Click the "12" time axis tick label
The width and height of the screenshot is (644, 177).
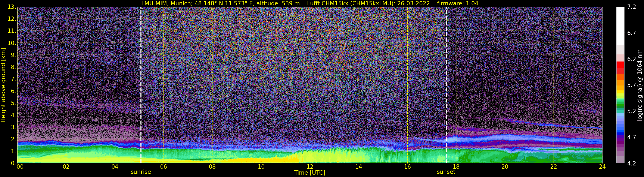310,167
